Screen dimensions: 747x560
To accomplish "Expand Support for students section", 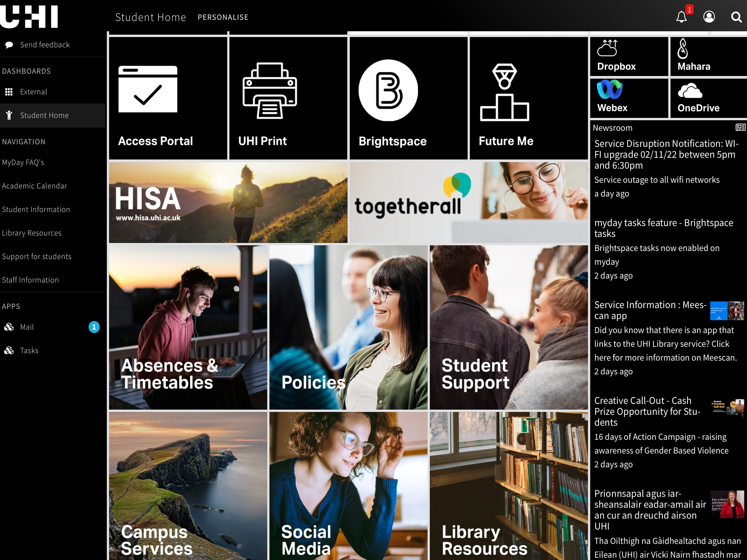I will [x=36, y=256].
